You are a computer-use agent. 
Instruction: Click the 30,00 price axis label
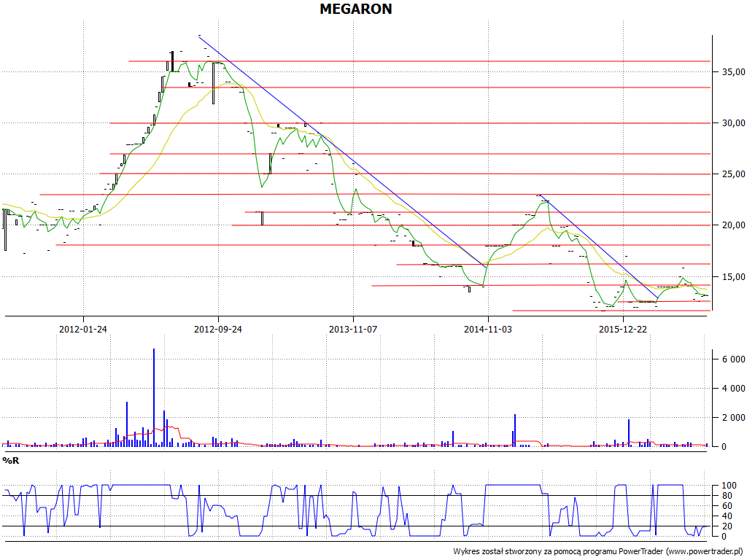[732, 122]
